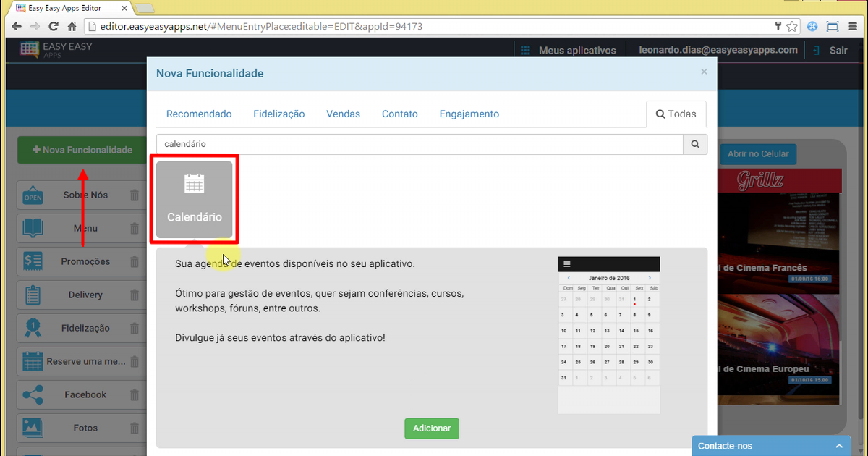Click the price tag icon beside Promoções
Image resolution: width=868 pixels, height=456 pixels.
click(33, 261)
